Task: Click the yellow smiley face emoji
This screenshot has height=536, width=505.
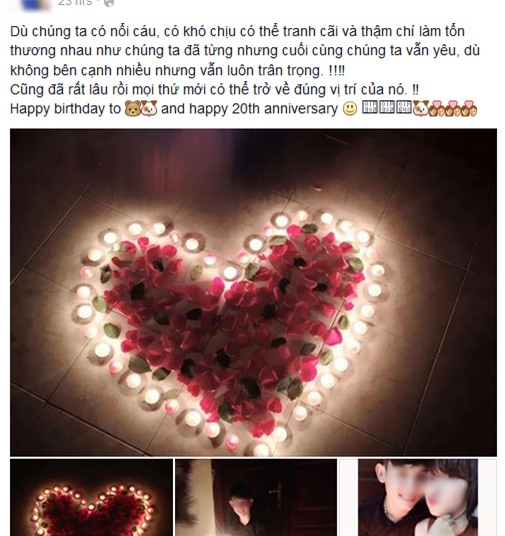Action: pyautogui.click(x=350, y=109)
